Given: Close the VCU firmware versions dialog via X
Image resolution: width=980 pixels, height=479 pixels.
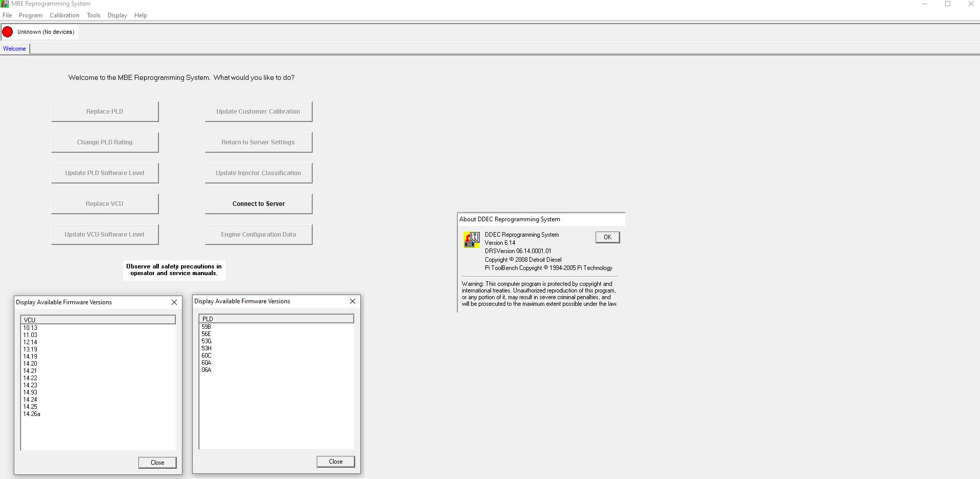Looking at the screenshot, I should 174,302.
